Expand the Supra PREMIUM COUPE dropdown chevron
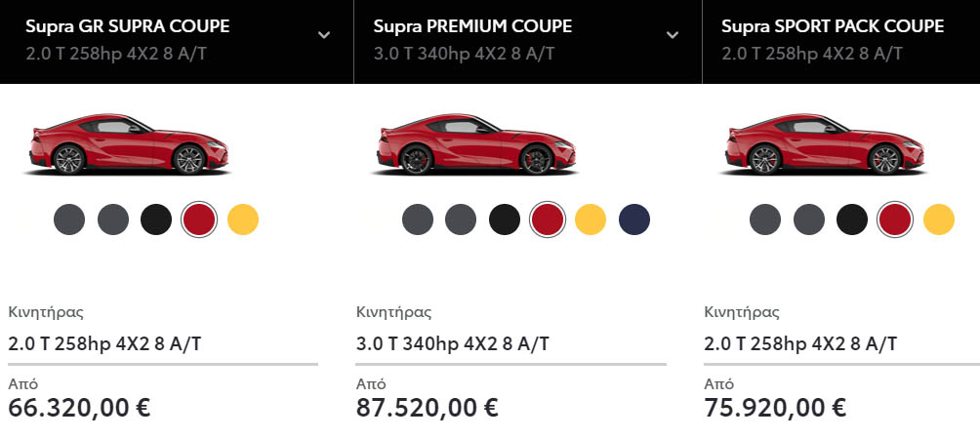 click(x=673, y=35)
